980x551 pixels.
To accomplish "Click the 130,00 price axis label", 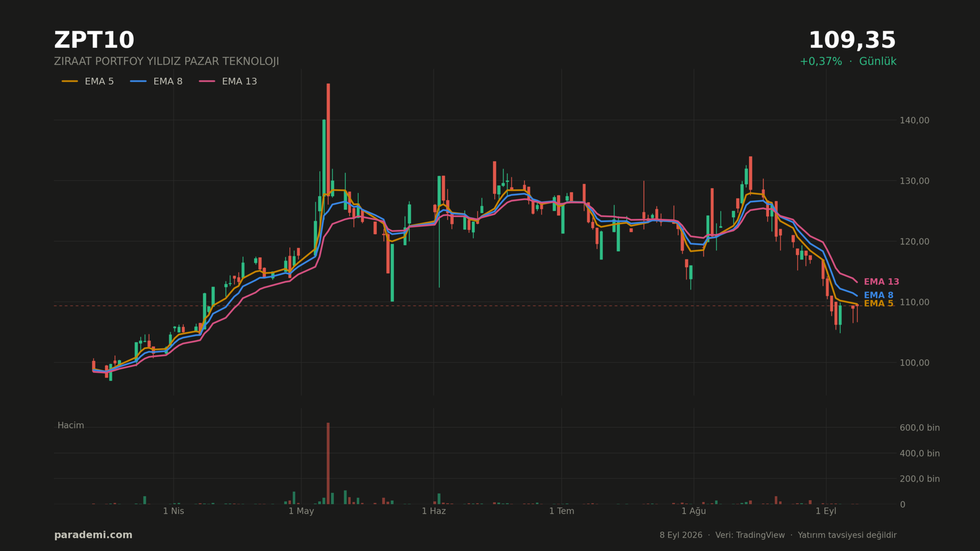I will [x=914, y=181].
